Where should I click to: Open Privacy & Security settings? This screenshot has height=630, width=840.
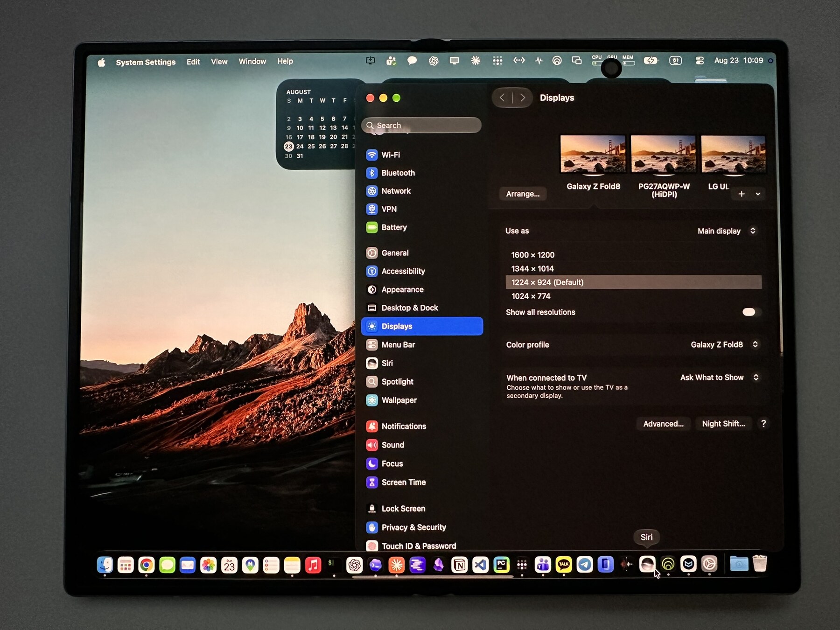coord(422,528)
